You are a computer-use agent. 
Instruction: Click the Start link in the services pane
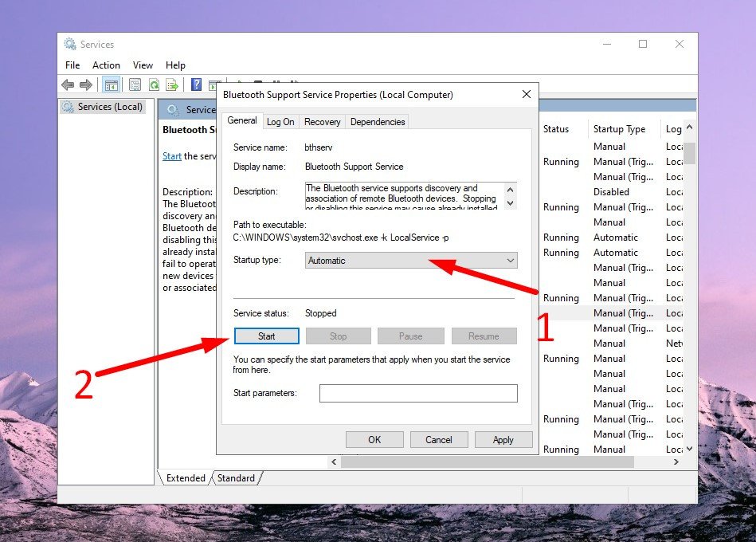coord(172,156)
